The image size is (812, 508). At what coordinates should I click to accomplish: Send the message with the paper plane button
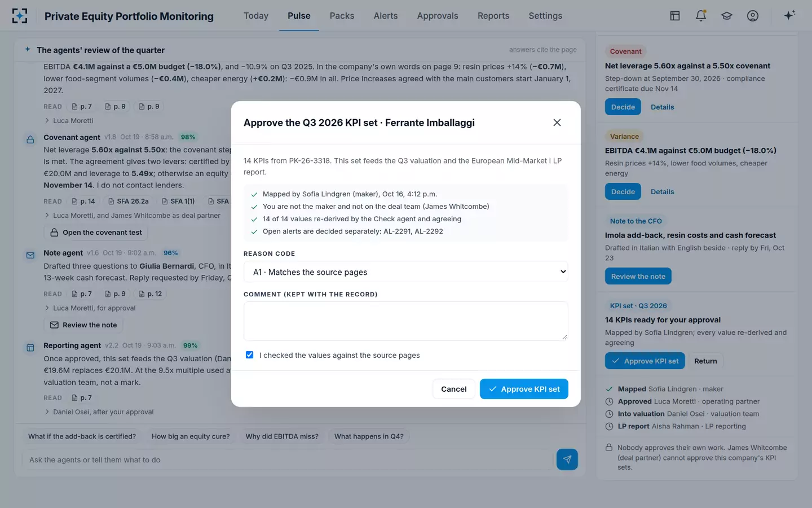click(x=567, y=459)
